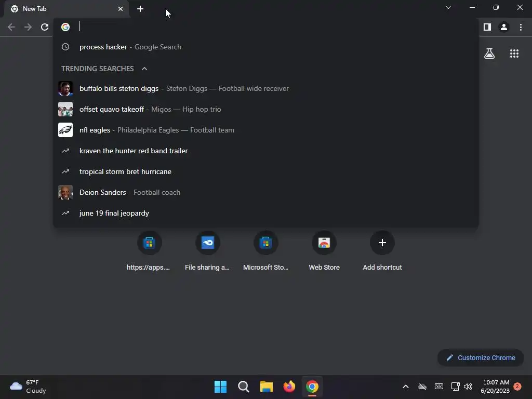Select 'june 19 final jeopardy' suggestion

266,213
